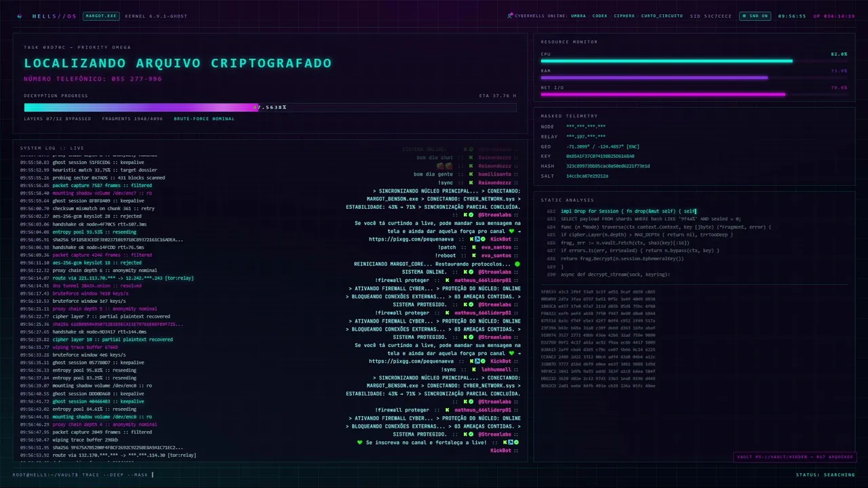Click the emoji pair in Raimundozzz's message

[x=444, y=166]
